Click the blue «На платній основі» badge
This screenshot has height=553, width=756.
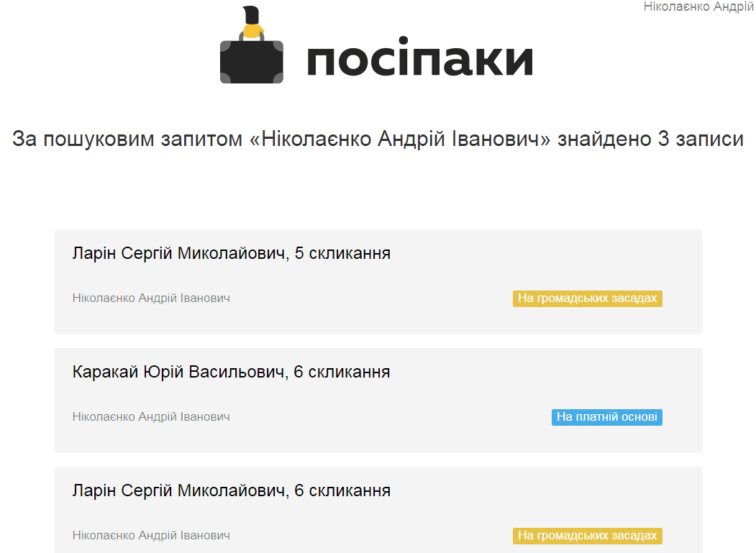(x=606, y=417)
